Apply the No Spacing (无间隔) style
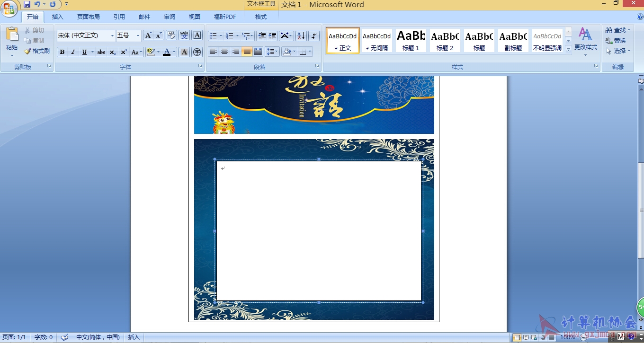The image size is (644, 343). tap(376, 41)
